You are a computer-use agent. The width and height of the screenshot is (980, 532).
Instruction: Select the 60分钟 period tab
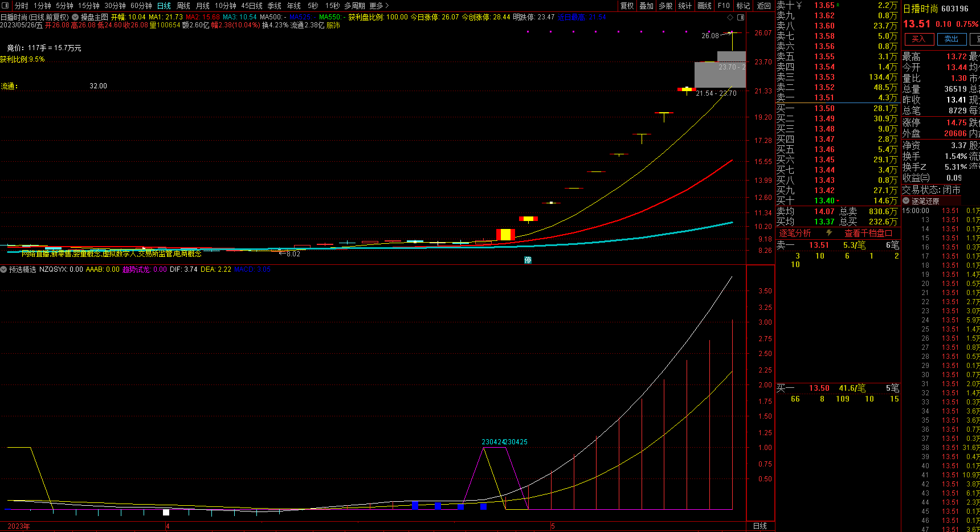[141, 6]
